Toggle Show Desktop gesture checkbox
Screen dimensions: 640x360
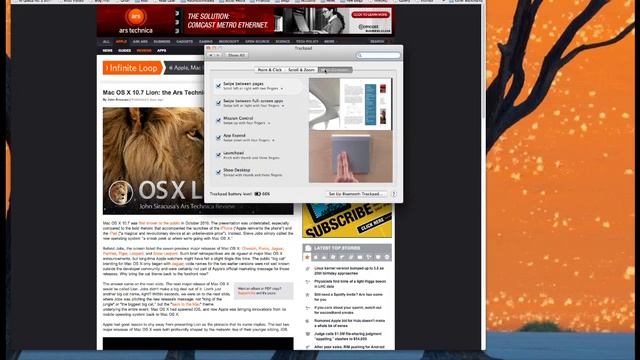pos(218,172)
